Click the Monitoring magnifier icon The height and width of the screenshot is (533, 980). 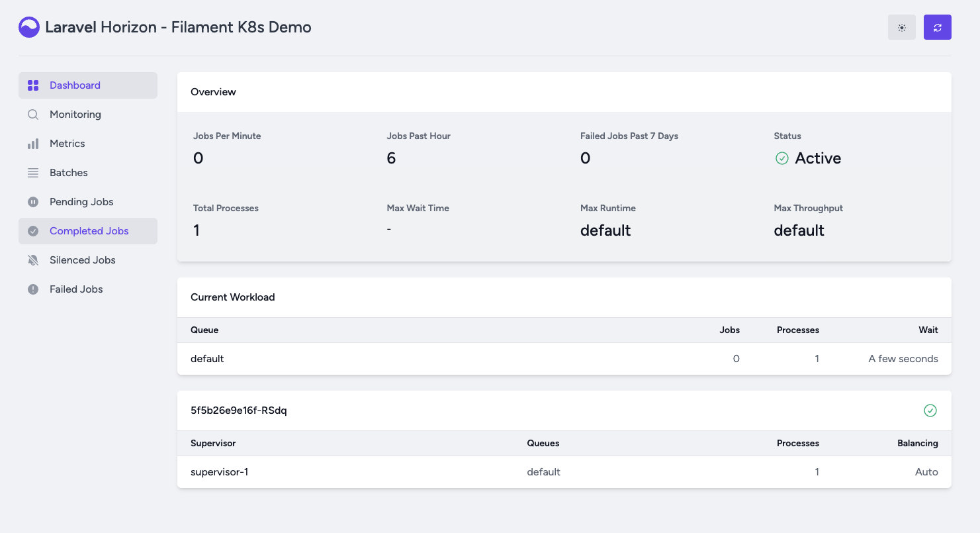[33, 115]
